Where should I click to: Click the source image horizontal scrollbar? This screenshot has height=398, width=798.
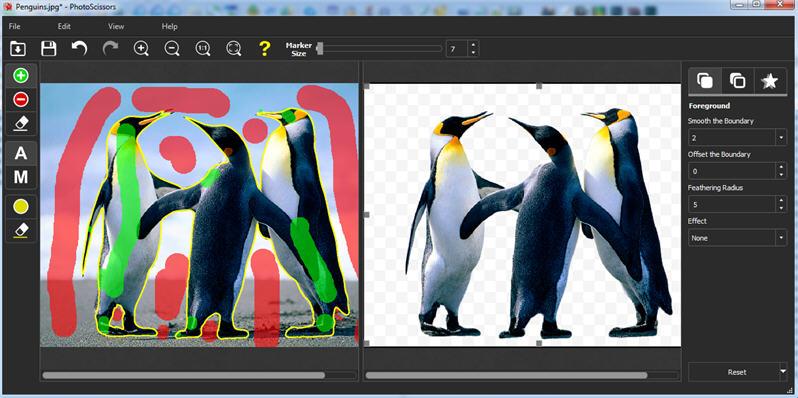[183, 375]
